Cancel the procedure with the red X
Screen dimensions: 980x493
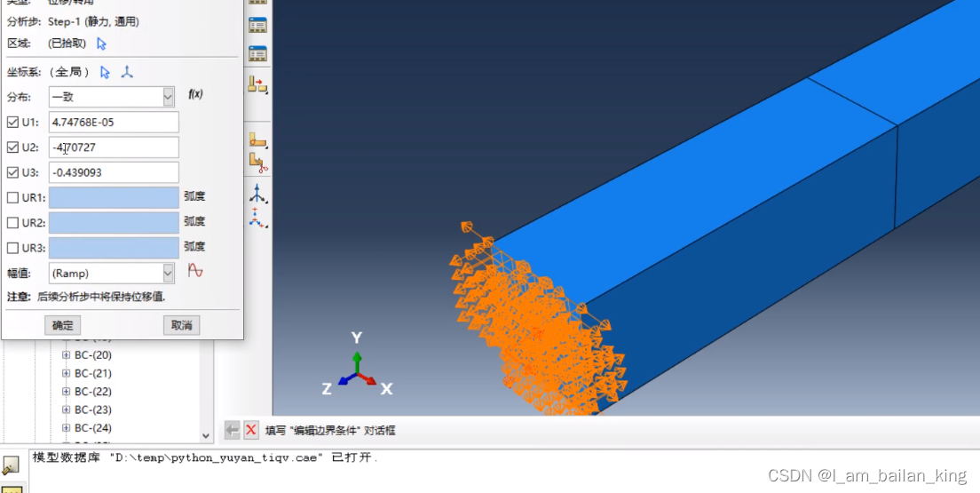coord(250,430)
